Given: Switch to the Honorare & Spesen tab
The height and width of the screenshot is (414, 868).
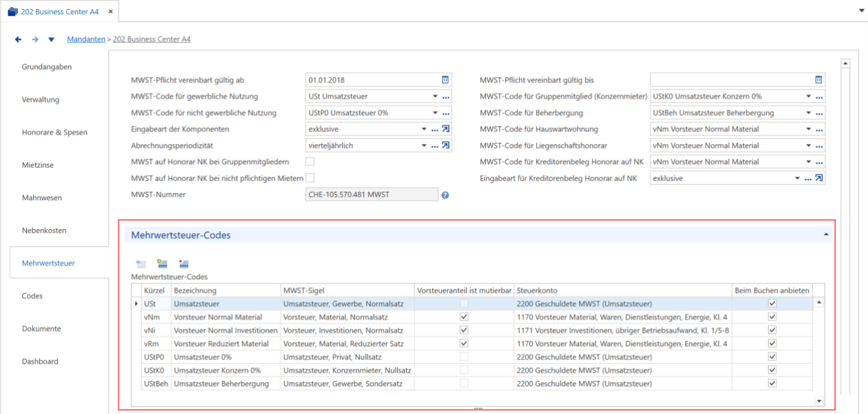Looking at the screenshot, I should click(x=54, y=132).
